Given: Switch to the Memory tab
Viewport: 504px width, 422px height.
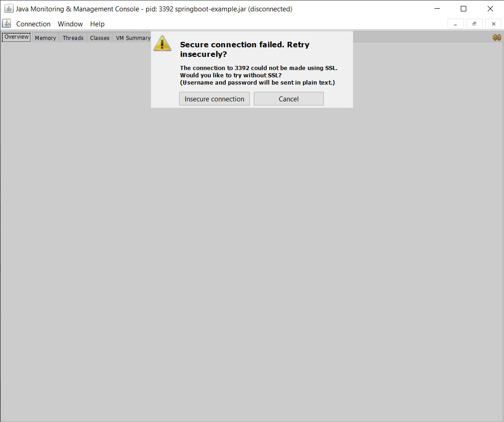Looking at the screenshot, I should 45,38.
